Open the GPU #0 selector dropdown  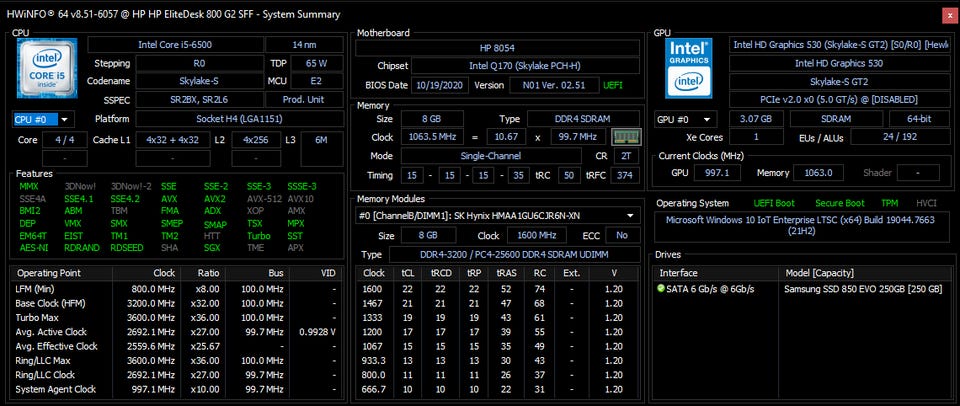click(x=686, y=119)
